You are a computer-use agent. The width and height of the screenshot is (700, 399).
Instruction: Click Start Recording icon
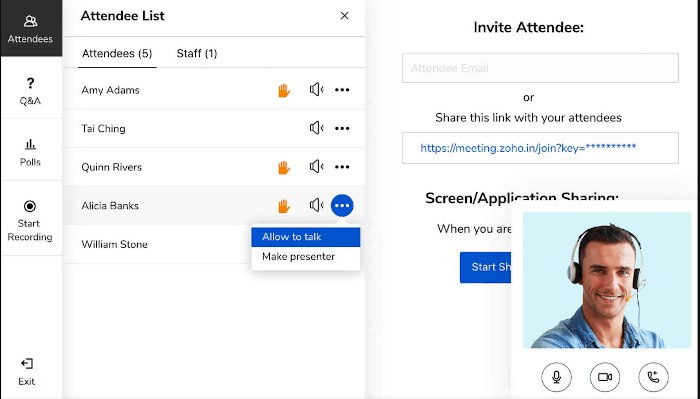[30, 206]
